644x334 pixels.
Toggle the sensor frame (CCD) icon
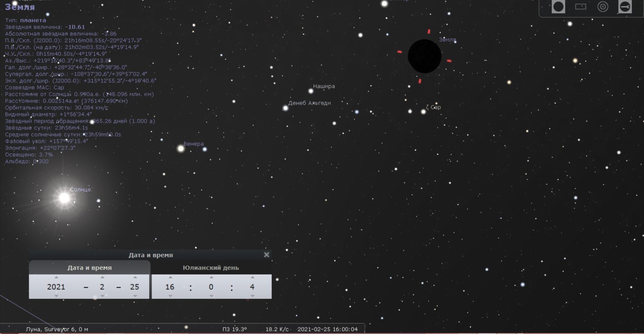(581, 7)
